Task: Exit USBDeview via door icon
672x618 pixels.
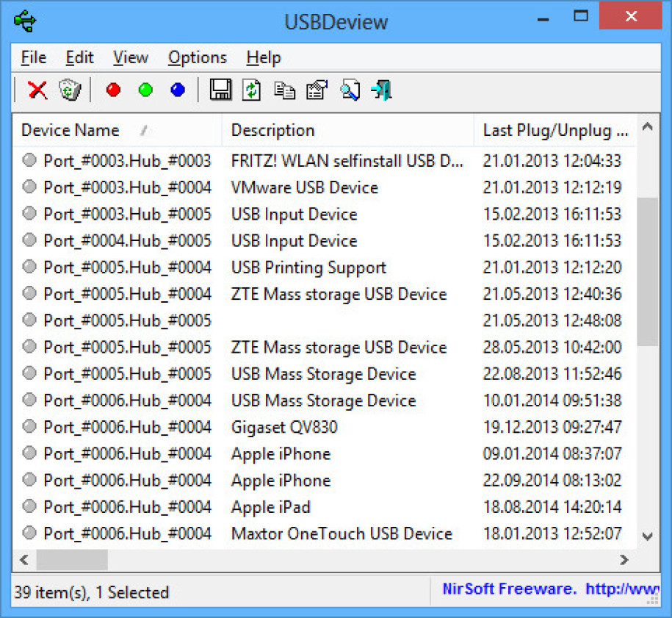Action: tap(380, 90)
